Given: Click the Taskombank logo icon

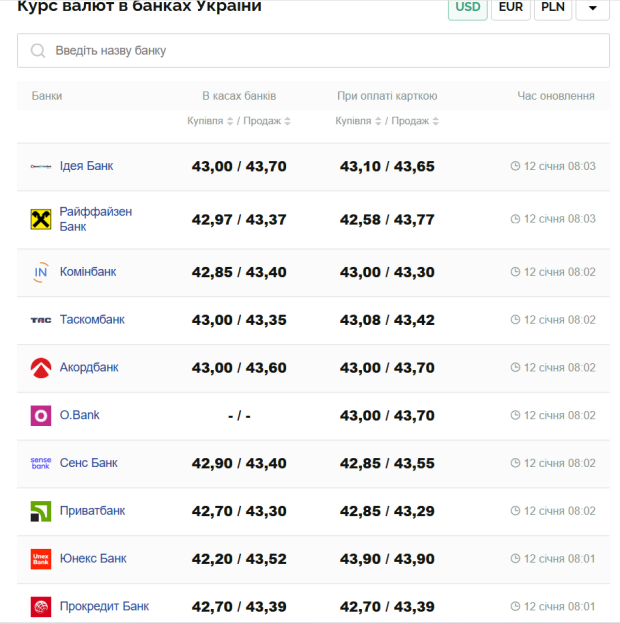Looking at the screenshot, I should [x=41, y=320].
